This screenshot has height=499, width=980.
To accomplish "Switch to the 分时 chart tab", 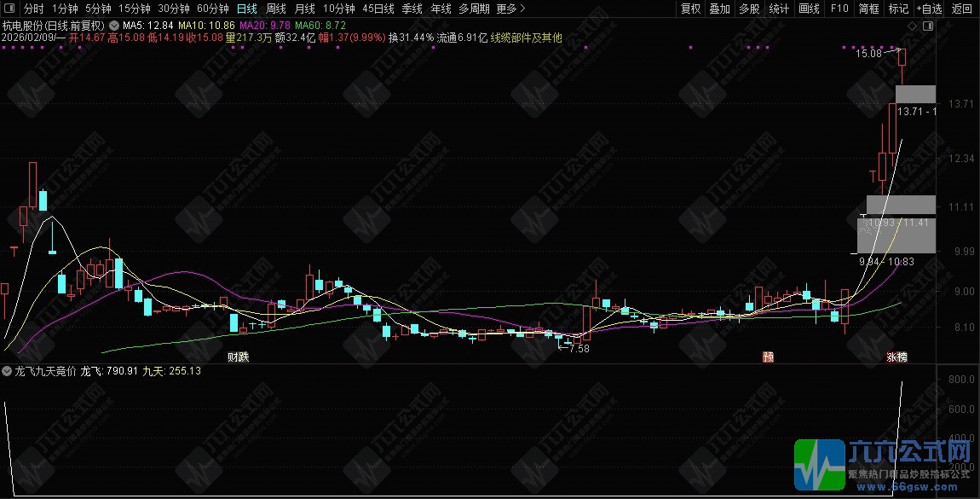I will click(x=34, y=9).
